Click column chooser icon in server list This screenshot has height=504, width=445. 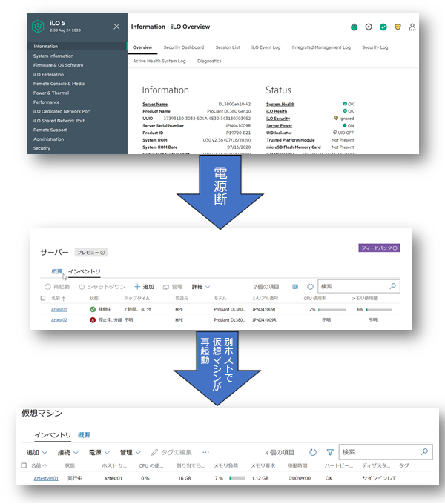pyautogui.click(x=295, y=287)
